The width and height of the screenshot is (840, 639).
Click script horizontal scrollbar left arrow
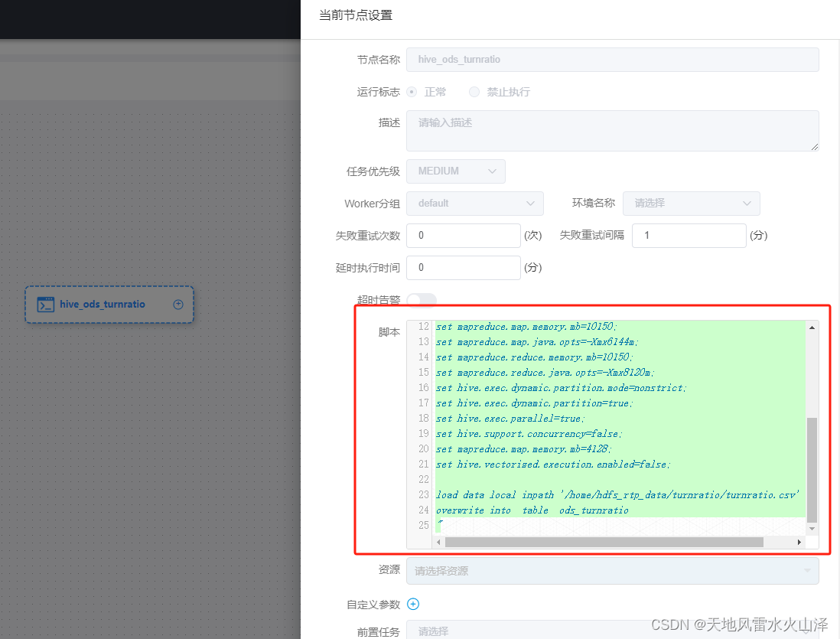[439, 543]
